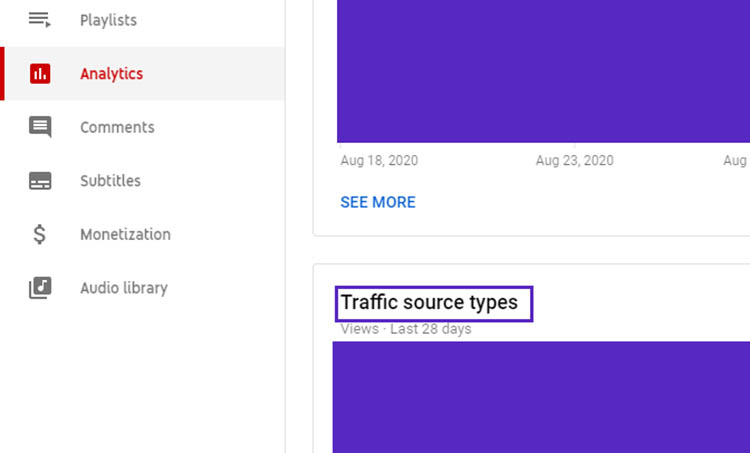Open the Playlists menu item

coord(109,20)
